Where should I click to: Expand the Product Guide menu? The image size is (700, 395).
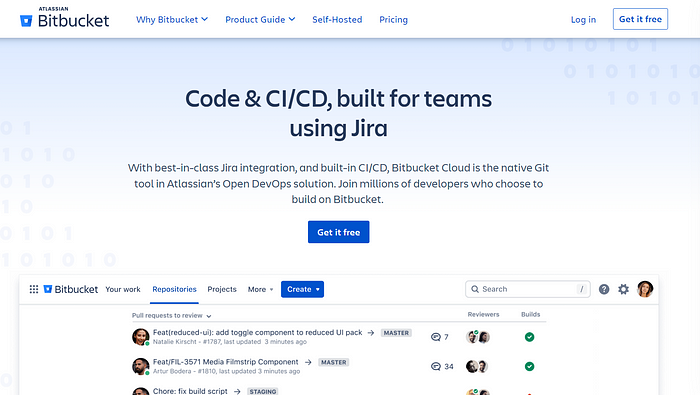click(260, 20)
